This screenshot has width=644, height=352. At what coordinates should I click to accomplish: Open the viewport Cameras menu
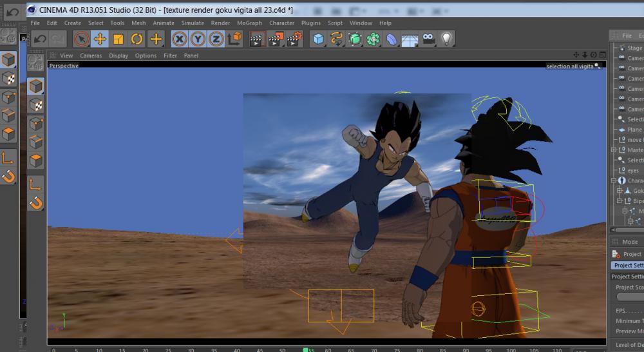click(x=91, y=55)
